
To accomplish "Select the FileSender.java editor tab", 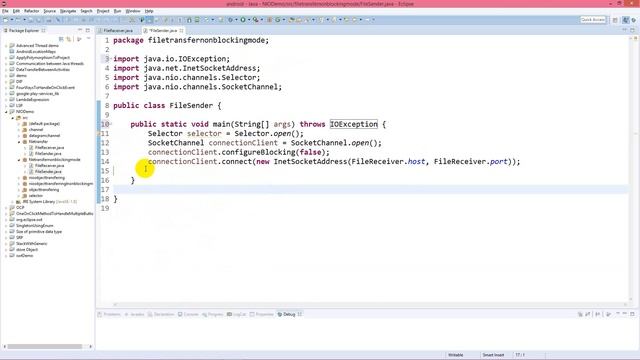I will 162,31.
